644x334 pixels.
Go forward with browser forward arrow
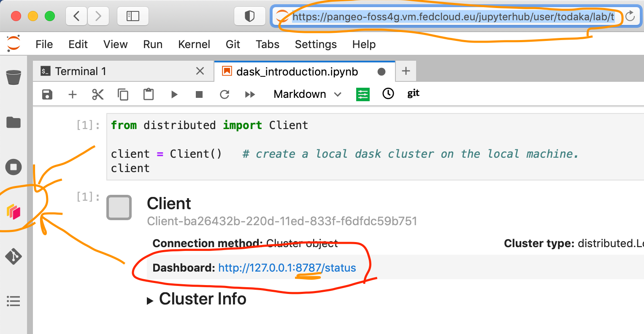[x=98, y=16]
